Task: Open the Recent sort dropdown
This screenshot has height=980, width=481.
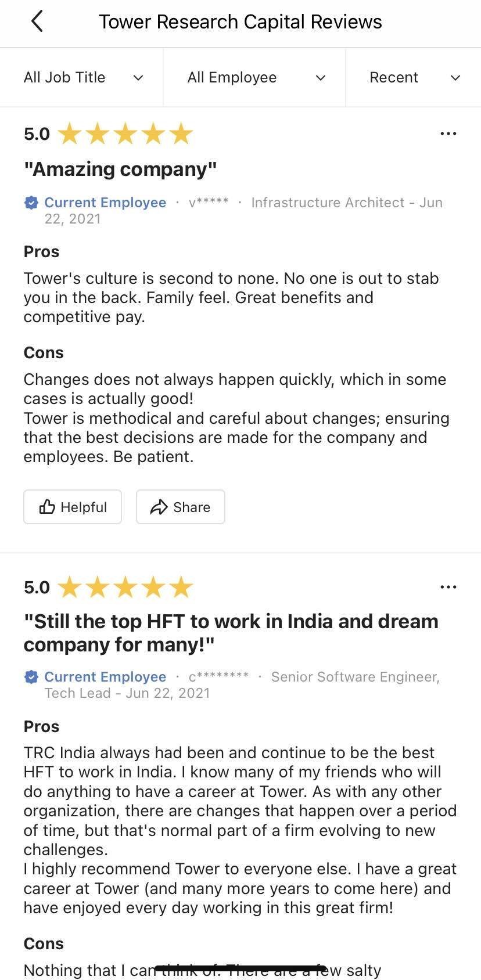Action: tap(414, 77)
